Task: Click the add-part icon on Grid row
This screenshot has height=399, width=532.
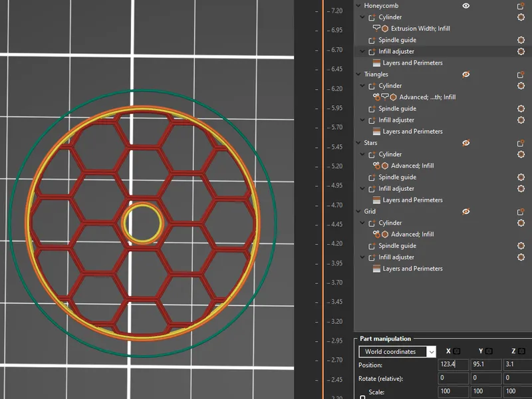Action: 521,211
